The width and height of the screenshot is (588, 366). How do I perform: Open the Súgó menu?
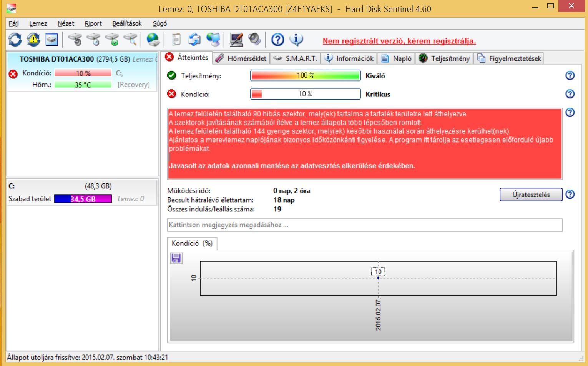(160, 23)
